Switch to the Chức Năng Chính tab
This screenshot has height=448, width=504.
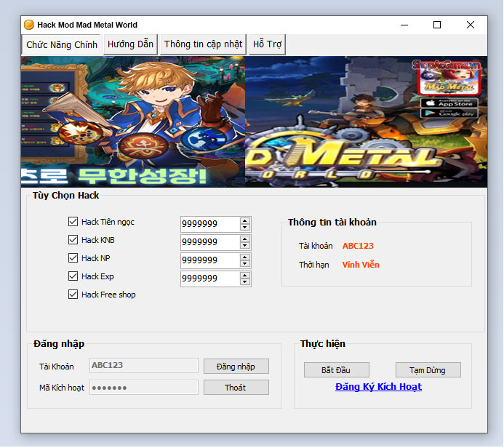click(x=61, y=44)
